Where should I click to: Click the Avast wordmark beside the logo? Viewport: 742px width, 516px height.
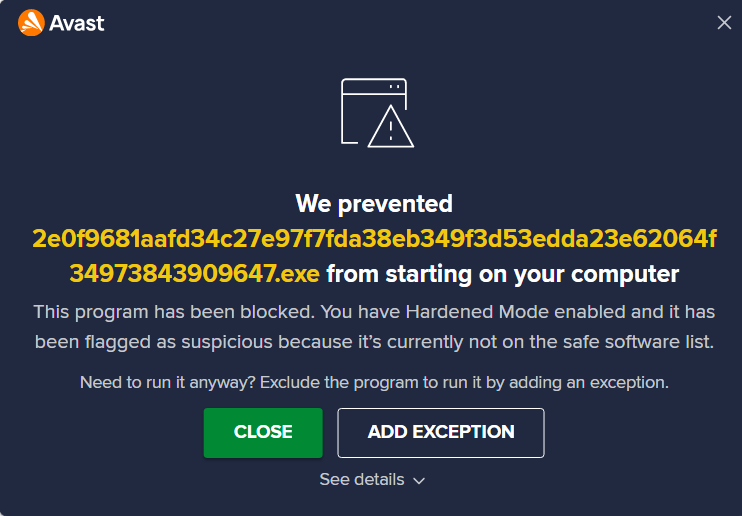tap(77, 23)
